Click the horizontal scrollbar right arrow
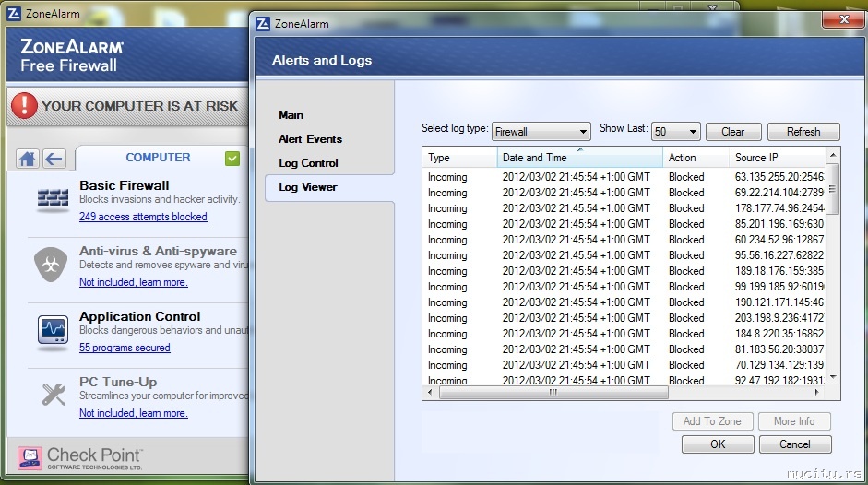The height and width of the screenshot is (485, 868). 817,392
